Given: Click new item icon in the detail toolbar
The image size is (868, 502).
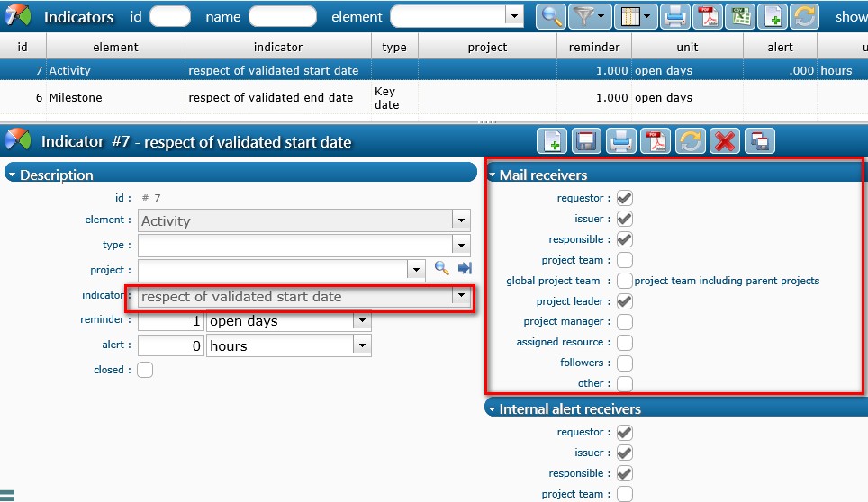Looking at the screenshot, I should pyautogui.click(x=552, y=141).
